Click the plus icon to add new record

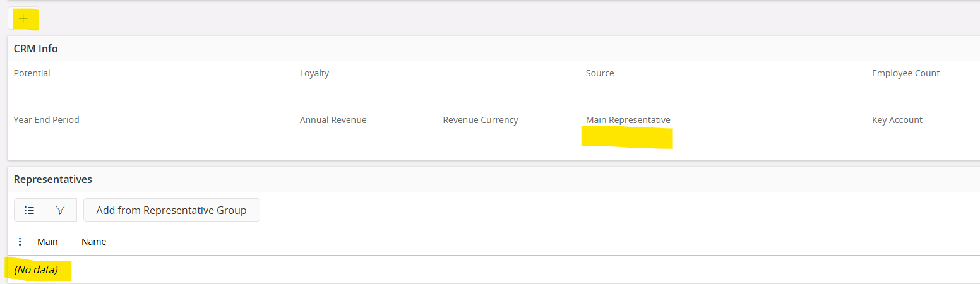tap(23, 19)
